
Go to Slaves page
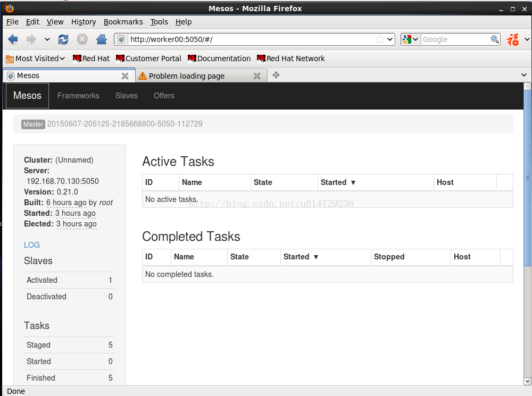tap(127, 96)
